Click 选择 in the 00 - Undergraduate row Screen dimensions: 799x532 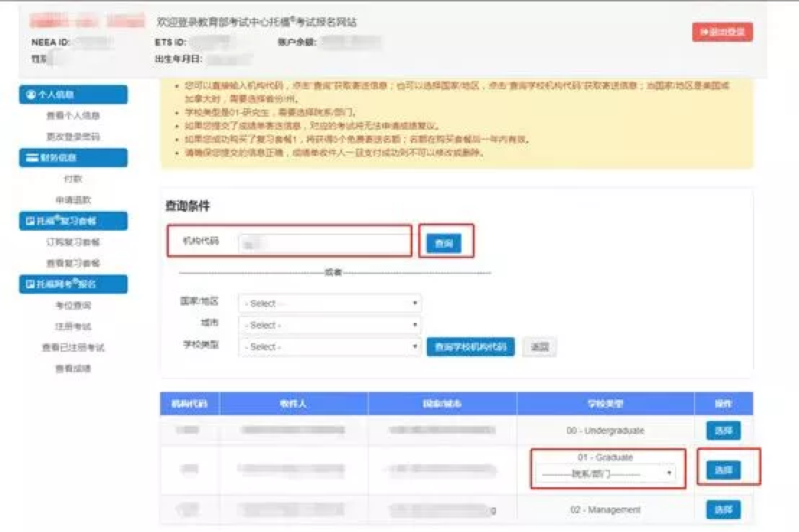(x=723, y=430)
